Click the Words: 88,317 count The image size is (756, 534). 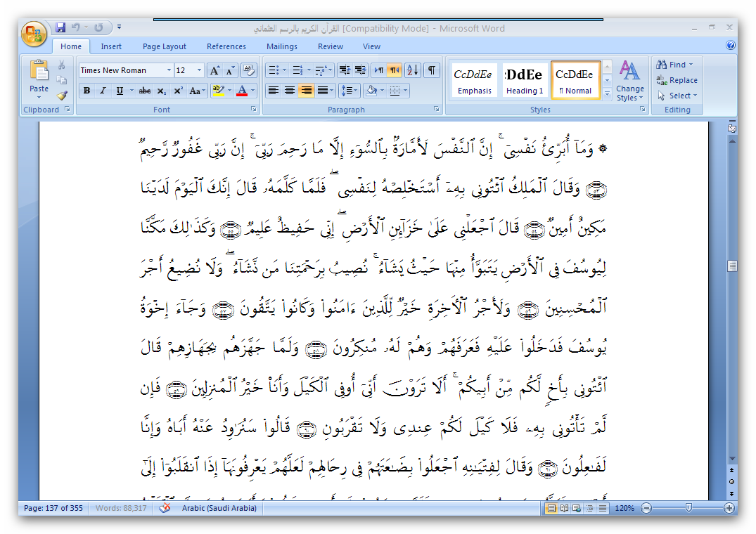click(x=121, y=507)
